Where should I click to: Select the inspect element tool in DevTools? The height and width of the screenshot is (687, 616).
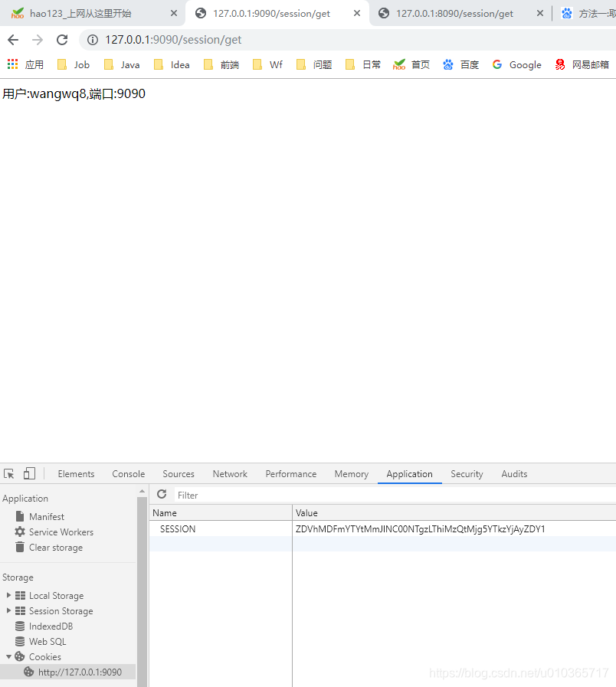point(8,473)
